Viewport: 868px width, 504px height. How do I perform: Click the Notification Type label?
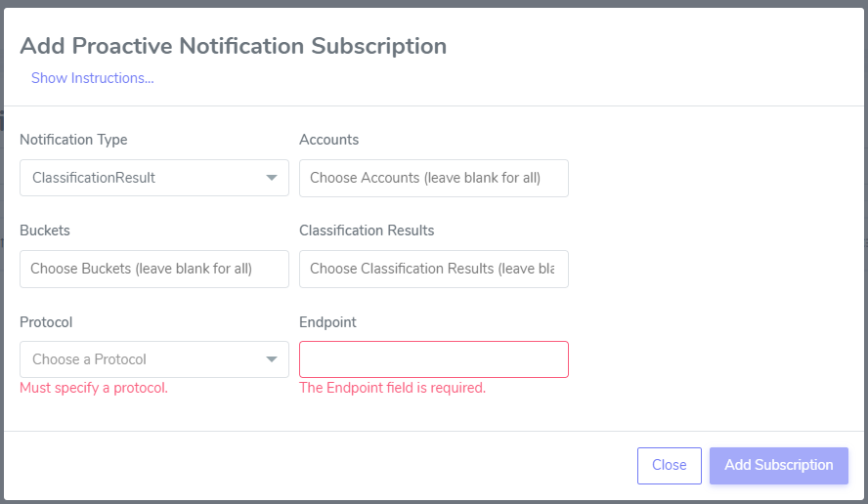point(73,140)
